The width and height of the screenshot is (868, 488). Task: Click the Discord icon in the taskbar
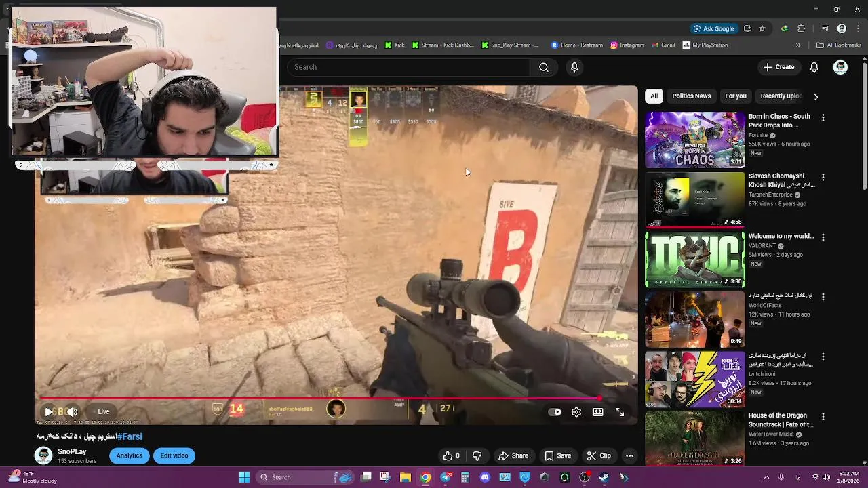click(485, 477)
